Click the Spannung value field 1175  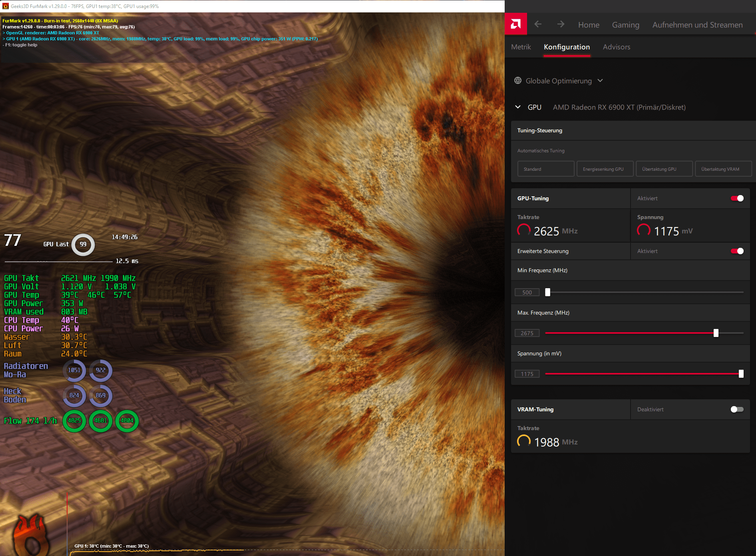(x=527, y=374)
